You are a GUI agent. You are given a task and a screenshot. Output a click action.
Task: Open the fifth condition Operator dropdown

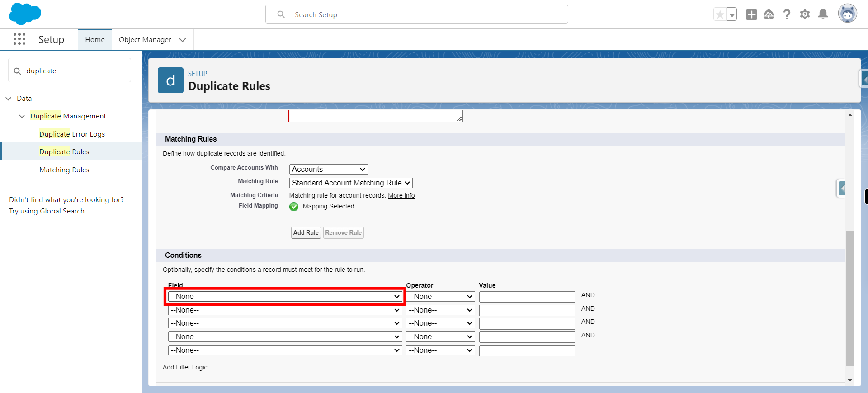pos(440,350)
